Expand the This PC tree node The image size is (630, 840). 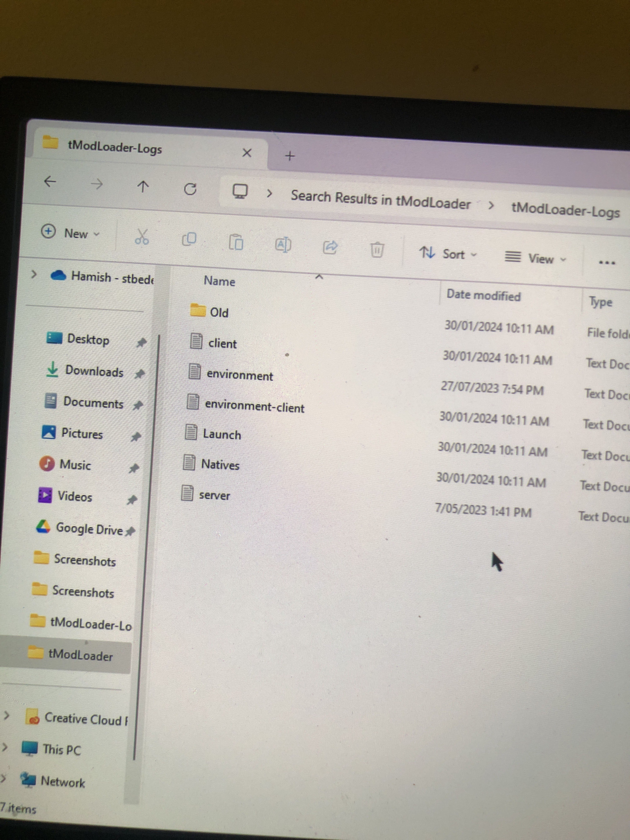click(5, 747)
